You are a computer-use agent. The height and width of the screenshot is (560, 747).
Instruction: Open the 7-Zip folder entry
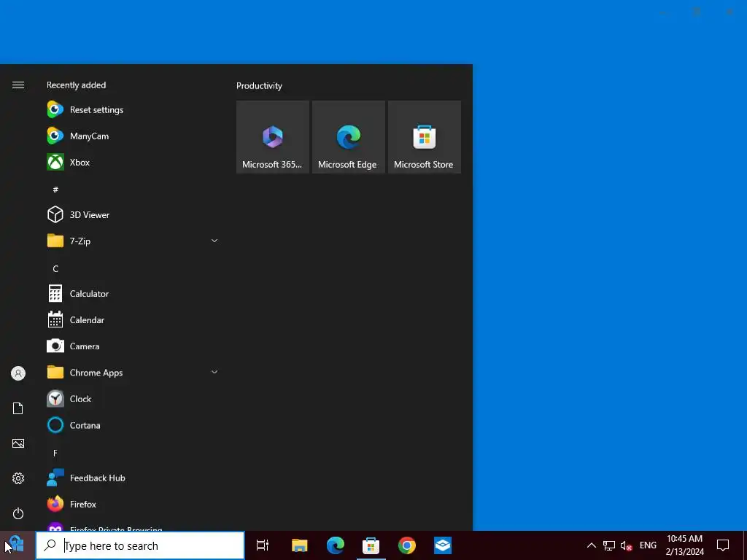tap(133, 241)
